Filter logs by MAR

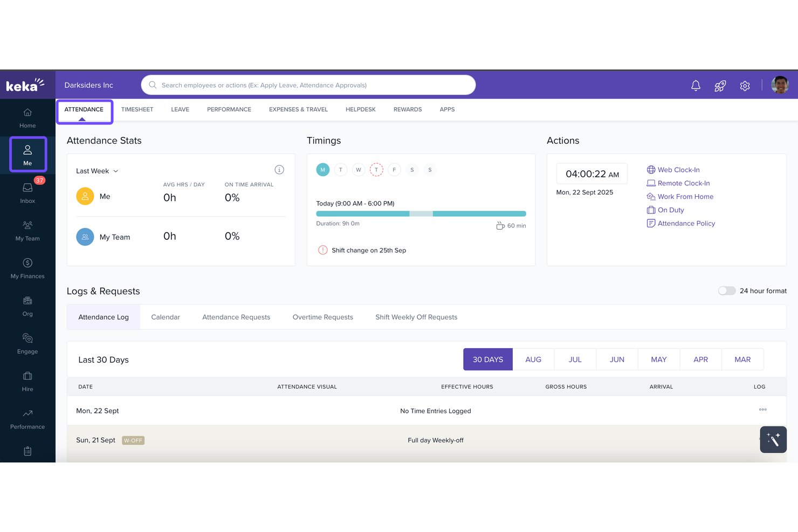[742, 360]
